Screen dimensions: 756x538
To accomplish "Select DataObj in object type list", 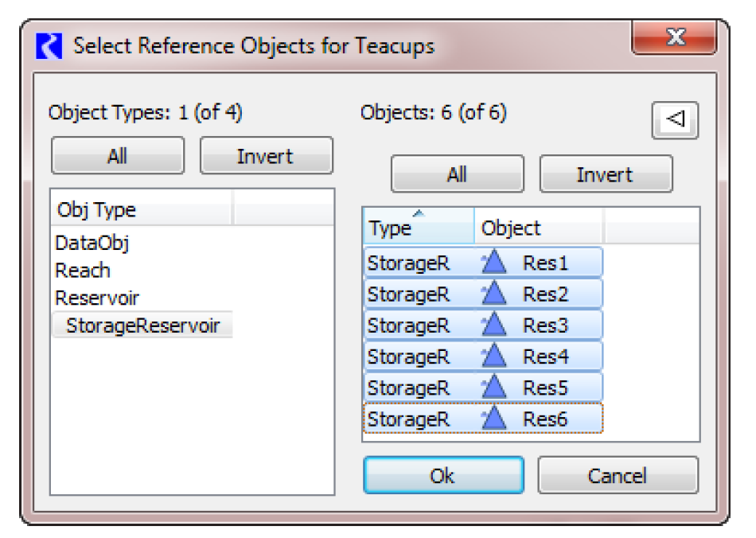I will (x=92, y=244).
